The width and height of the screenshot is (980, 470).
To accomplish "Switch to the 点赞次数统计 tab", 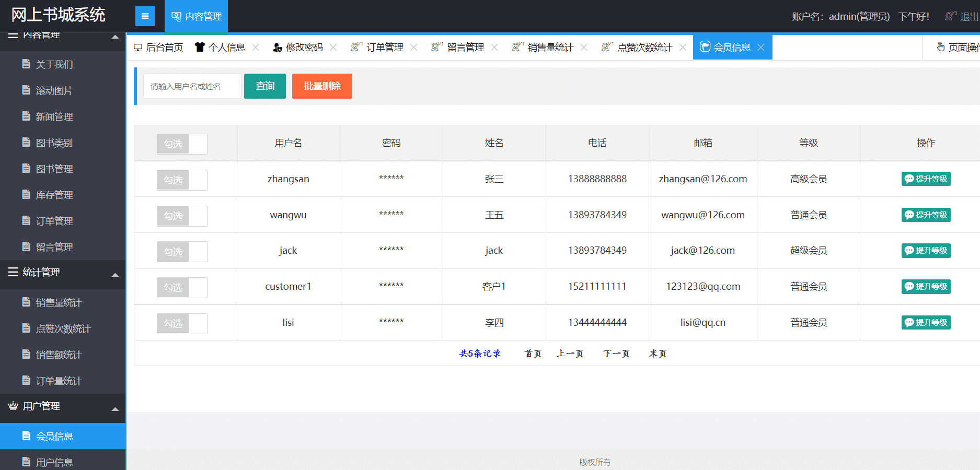I will click(637, 48).
